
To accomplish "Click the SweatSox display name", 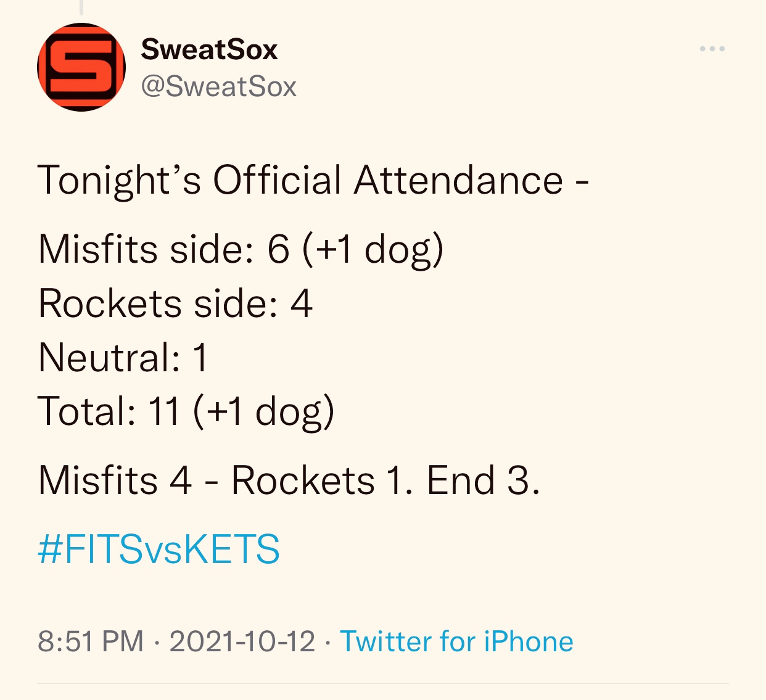I will pos(209,49).
